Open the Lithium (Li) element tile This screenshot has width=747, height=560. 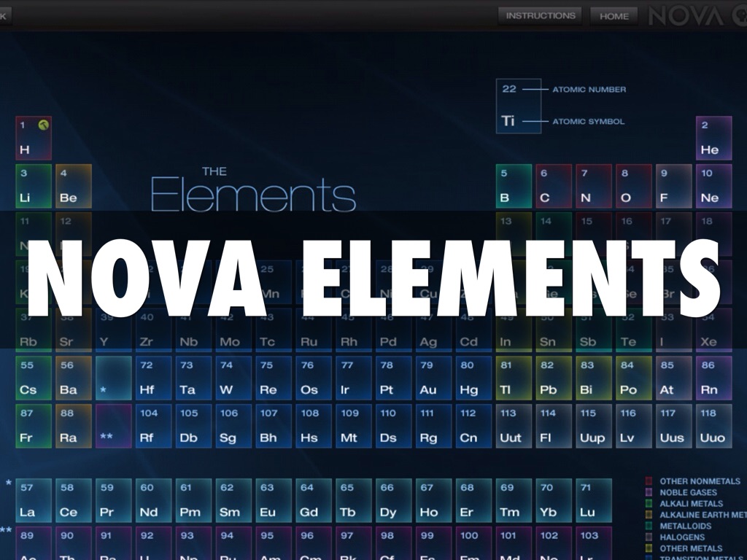coord(34,186)
